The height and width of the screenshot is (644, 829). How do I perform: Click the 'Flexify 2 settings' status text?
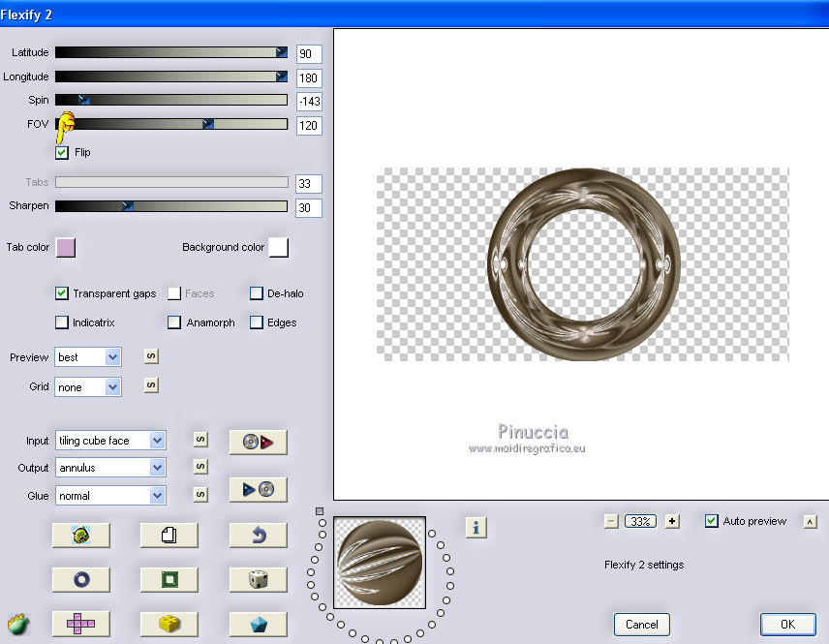point(644,565)
